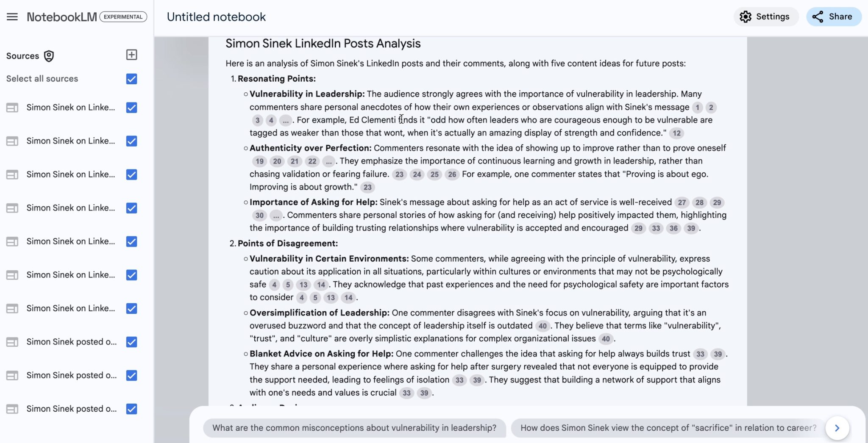Expand hidden citations under 'Authenticity over Perfection'

328,161
